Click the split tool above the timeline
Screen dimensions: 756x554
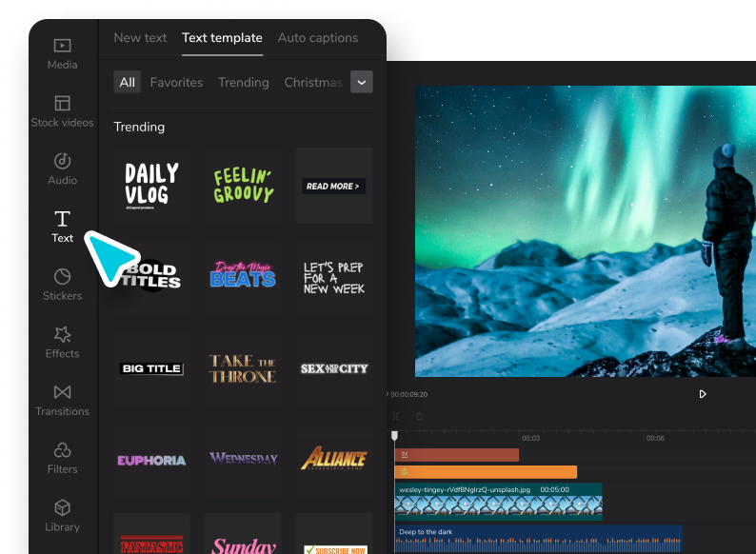tap(395, 416)
